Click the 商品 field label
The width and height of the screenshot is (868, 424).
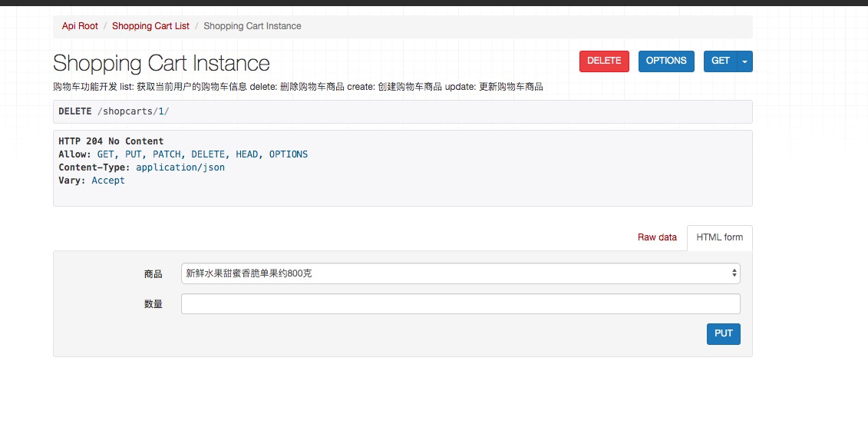(153, 273)
